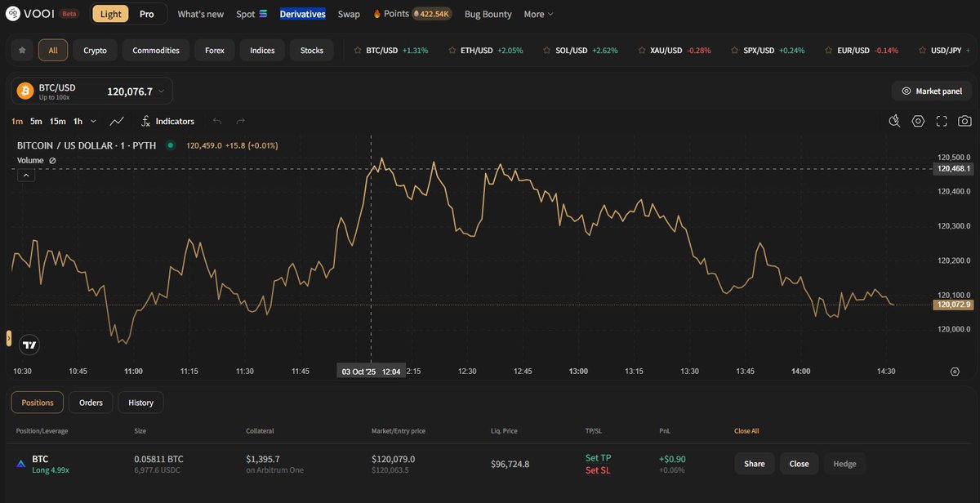Enter fullscreen chart mode
This screenshot has width=980, height=503.
pyautogui.click(x=942, y=121)
